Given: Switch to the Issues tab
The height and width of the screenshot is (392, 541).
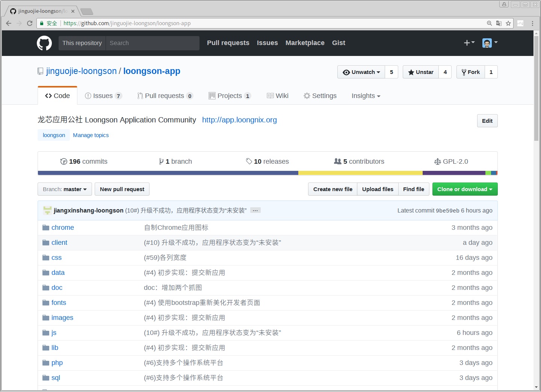Looking at the screenshot, I should click(x=103, y=96).
